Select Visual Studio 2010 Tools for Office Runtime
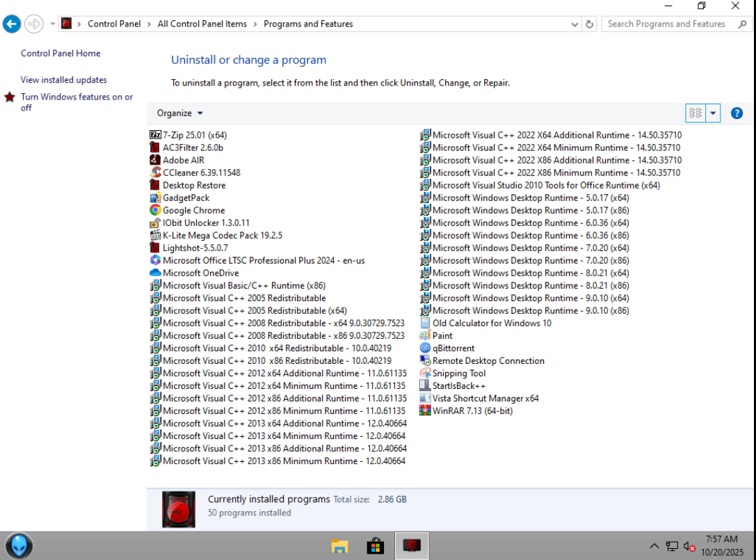This screenshot has height=560, width=756. tap(540, 185)
